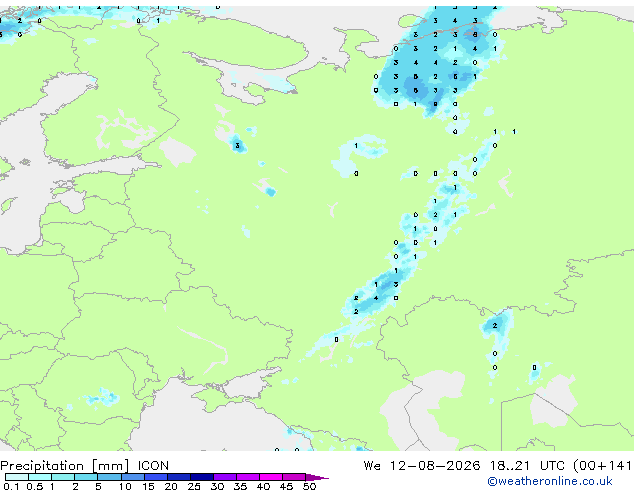Viewport: 634px width, 490px height.
Task: Pick the 1 mm legend color swatch
Action: click(63, 477)
